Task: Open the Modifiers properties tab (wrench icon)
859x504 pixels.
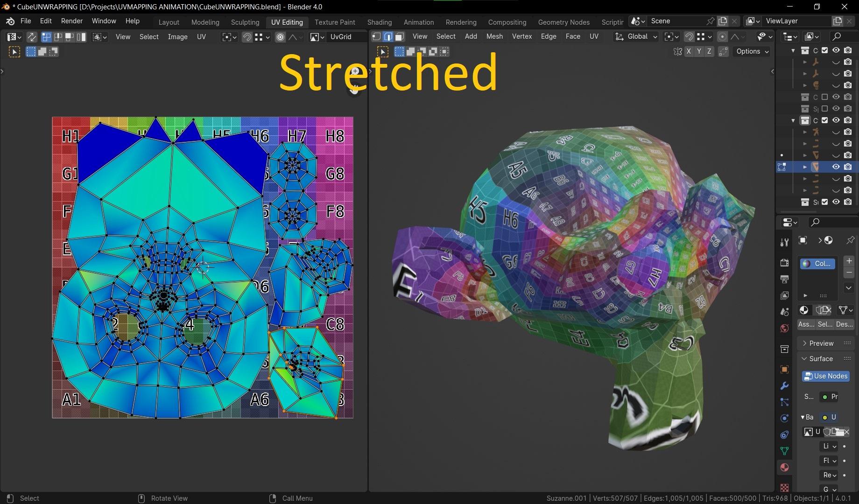Action: [784, 386]
